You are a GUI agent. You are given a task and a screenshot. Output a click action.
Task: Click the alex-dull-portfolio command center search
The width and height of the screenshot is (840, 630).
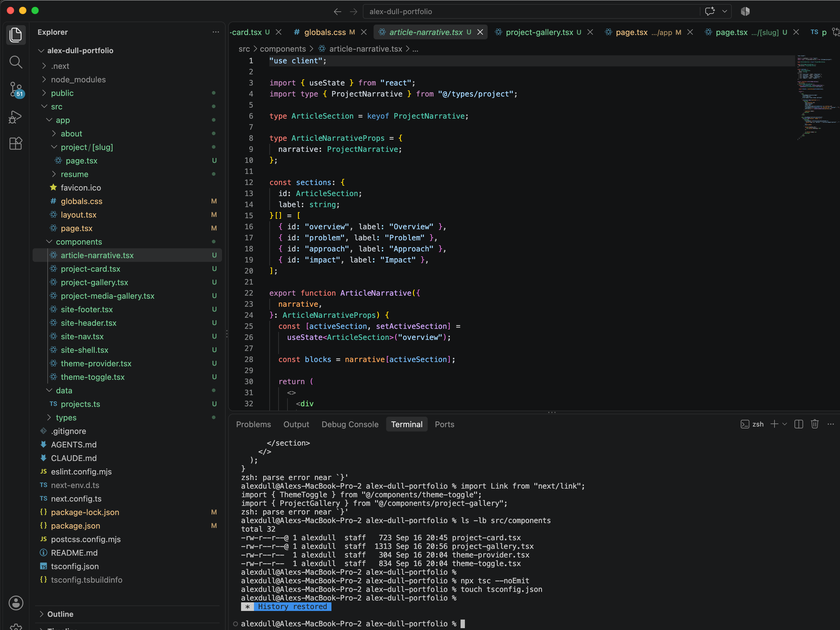point(531,11)
